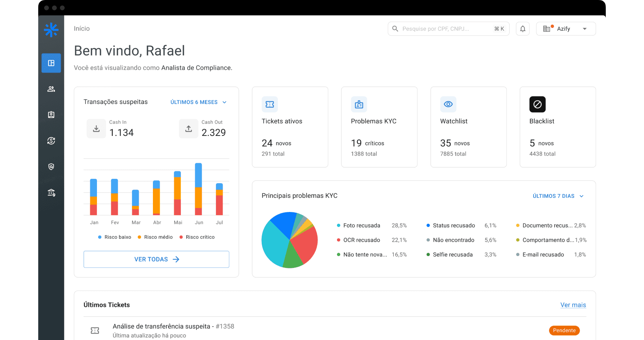Open the people icon in the sidebar
The height and width of the screenshot is (340, 644).
pyautogui.click(x=51, y=89)
